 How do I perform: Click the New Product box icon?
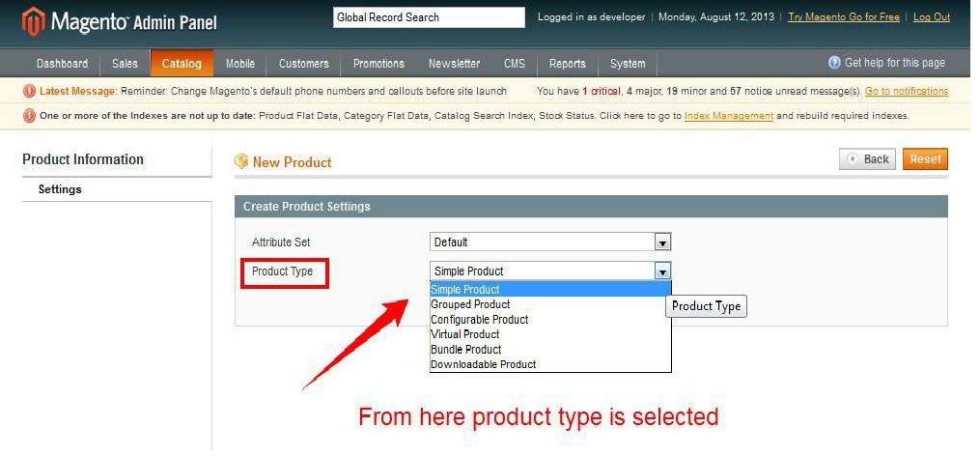(241, 162)
